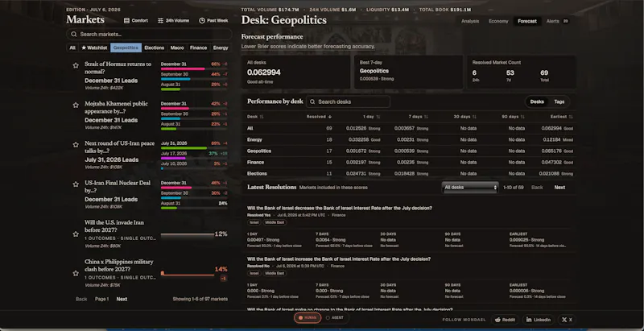Open Strait of Hormuz returns to normal market
Viewport: 644px width, 331px height.
118,68
